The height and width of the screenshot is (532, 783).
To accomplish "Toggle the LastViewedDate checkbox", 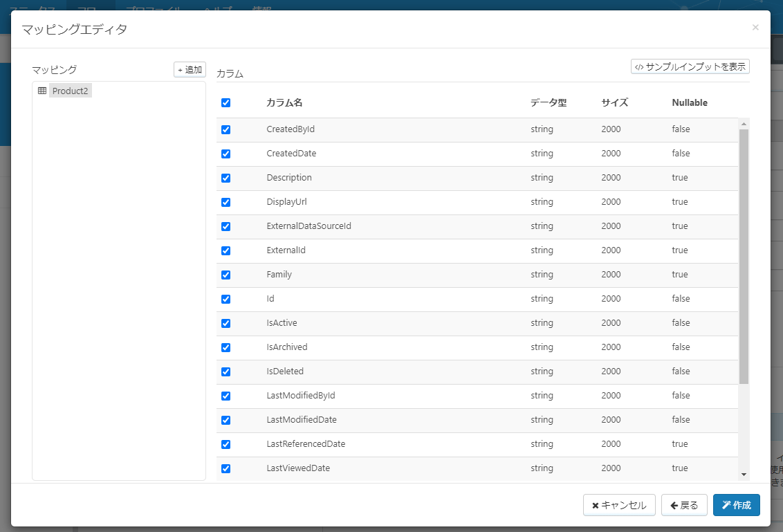I will coord(225,469).
